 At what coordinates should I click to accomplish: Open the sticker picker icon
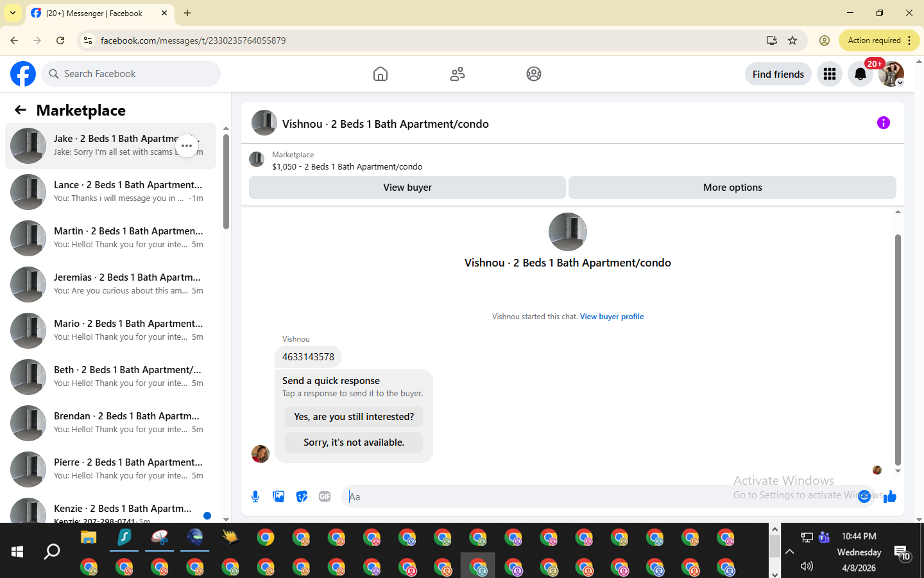302,496
